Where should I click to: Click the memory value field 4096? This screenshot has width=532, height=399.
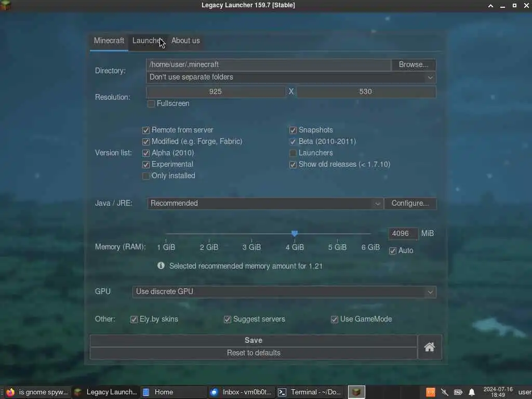(403, 233)
